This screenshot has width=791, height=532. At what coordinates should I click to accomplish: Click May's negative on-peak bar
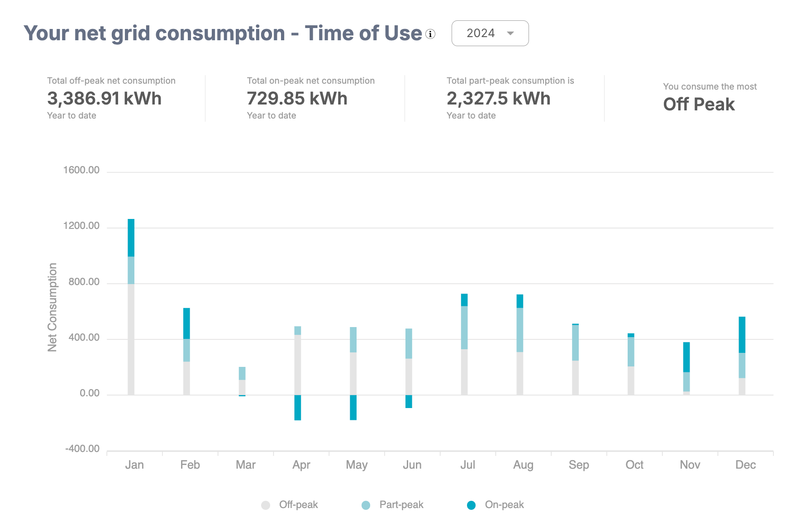coord(353,408)
